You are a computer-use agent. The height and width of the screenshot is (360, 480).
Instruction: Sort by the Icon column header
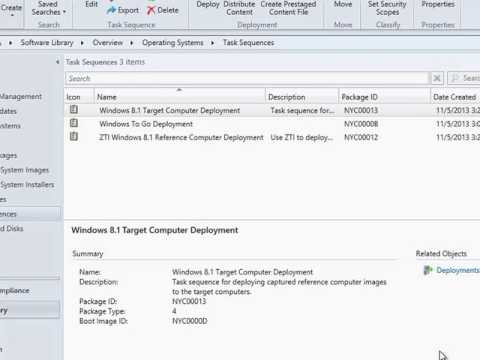coord(79,97)
